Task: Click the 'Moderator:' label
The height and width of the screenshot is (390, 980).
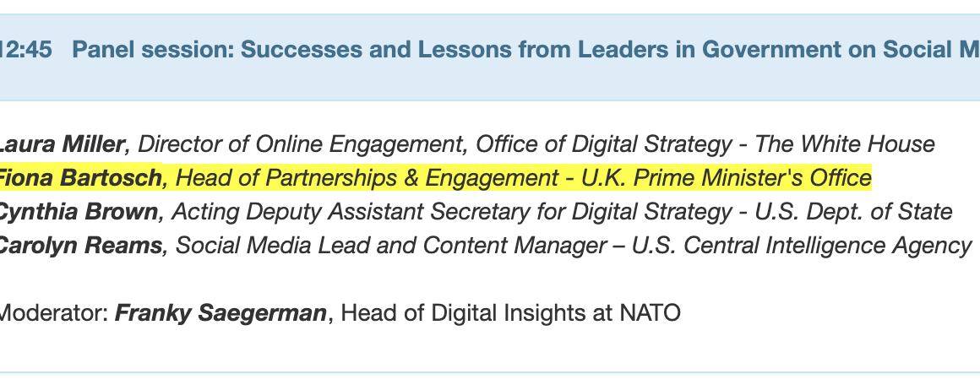Action: (x=52, y=313)
